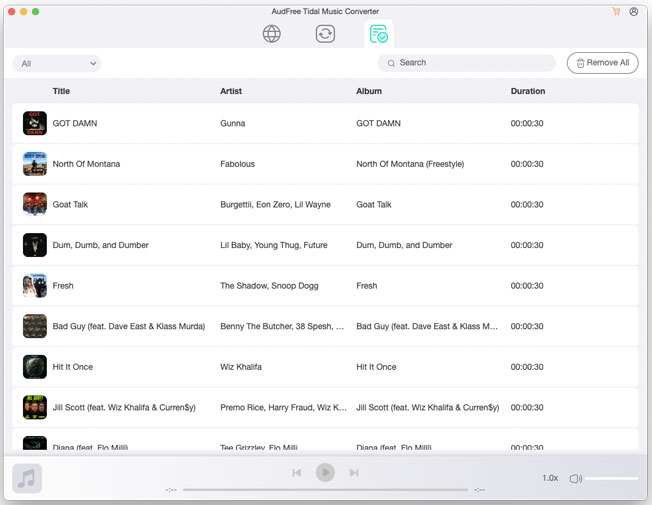Click artist The Shadow, Snoop Dogg

269,286
